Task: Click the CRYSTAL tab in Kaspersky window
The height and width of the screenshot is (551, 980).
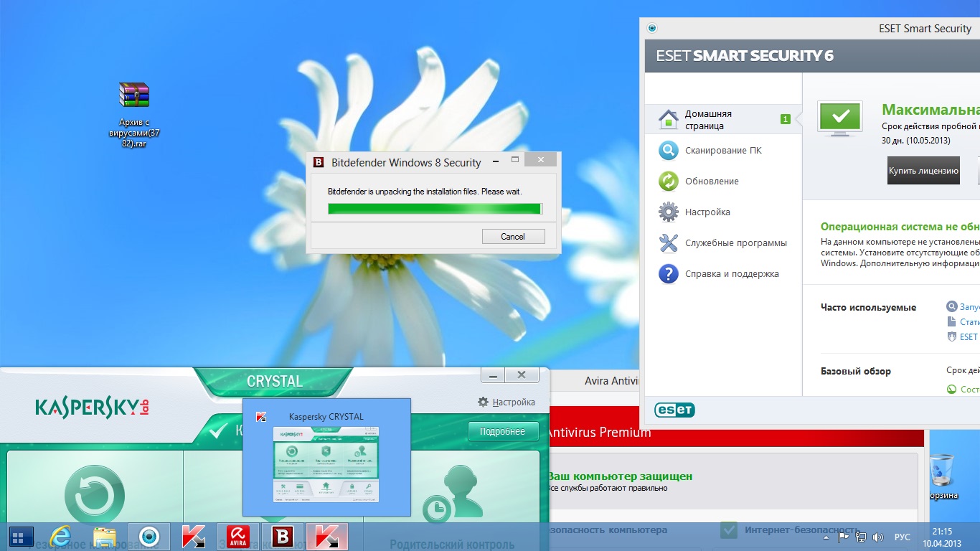Action: [274, 381]
